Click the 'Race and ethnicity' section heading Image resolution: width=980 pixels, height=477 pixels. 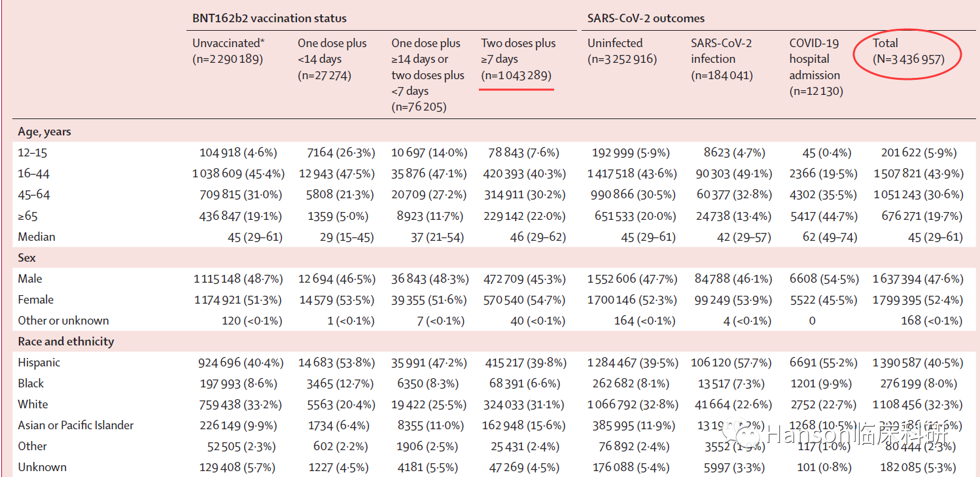tap(66, 342)
